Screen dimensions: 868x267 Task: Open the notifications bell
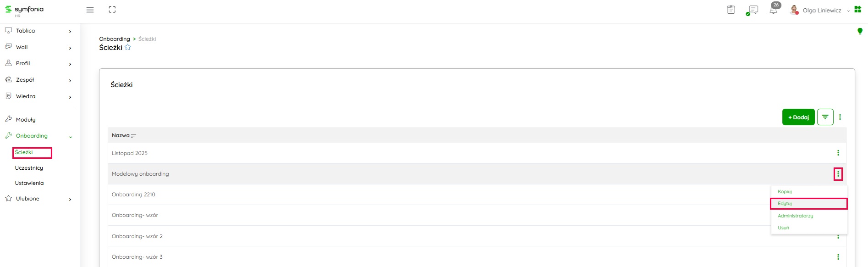774,10
